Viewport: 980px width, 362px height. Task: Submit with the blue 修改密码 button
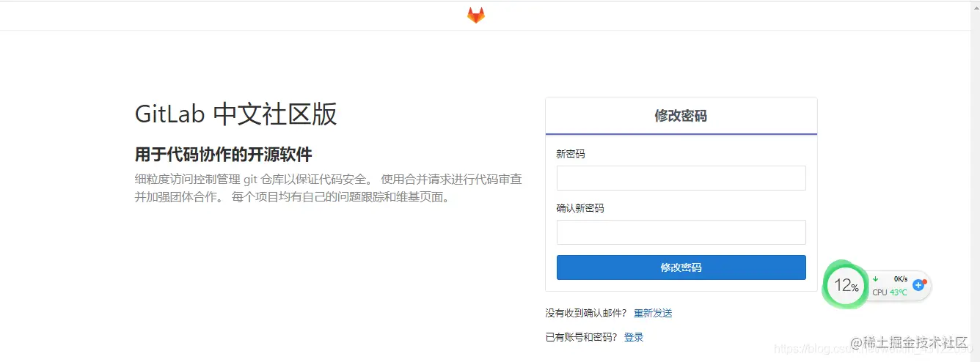[x=681, y=267]
